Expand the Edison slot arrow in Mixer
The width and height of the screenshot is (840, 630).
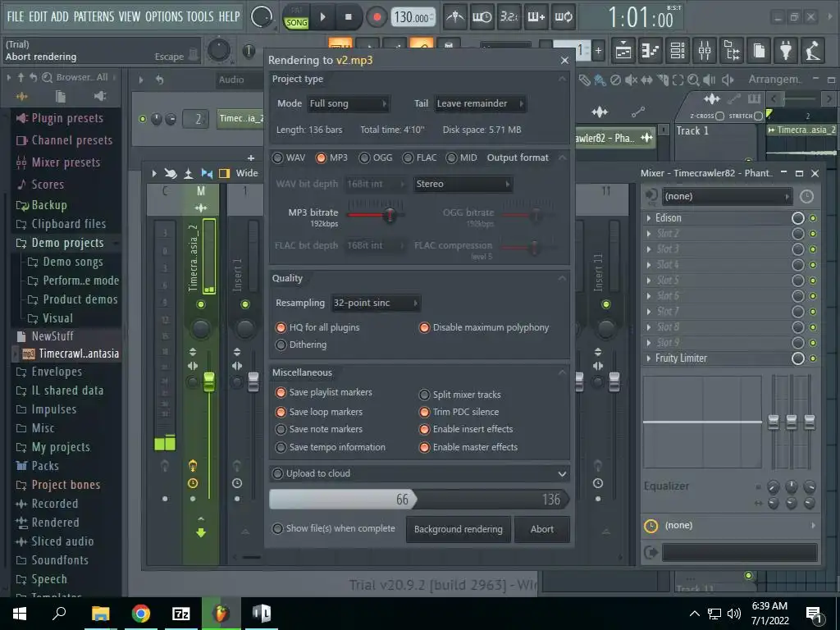[x=649, y=218]
